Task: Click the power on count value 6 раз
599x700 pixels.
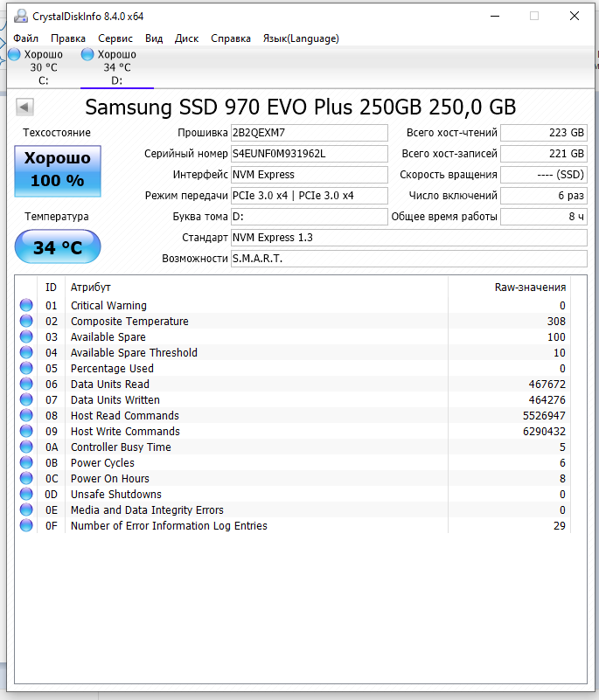Action: pyautogui.click(x=544, y=196)
